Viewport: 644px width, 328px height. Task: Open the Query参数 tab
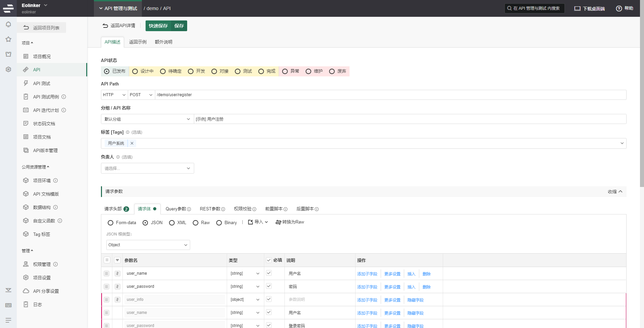click(178, 209)
